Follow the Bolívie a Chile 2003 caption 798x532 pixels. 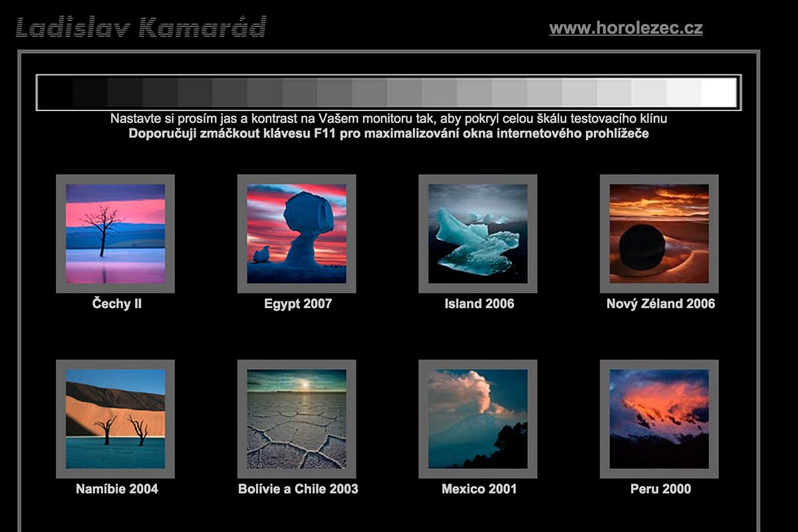click(298, 489)
